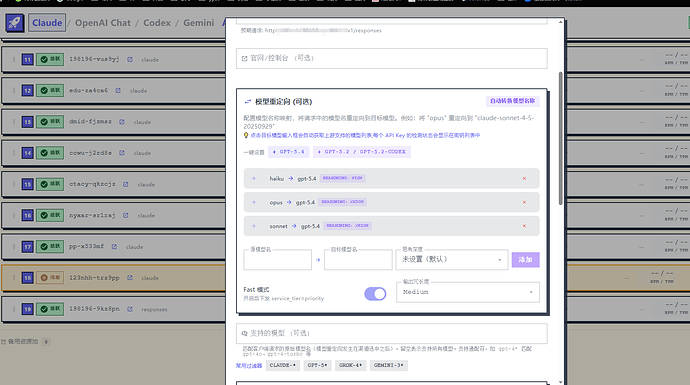Click 198196-9kz8pn provider name
This screenshot has width=690, height=385.
[94, 309]
